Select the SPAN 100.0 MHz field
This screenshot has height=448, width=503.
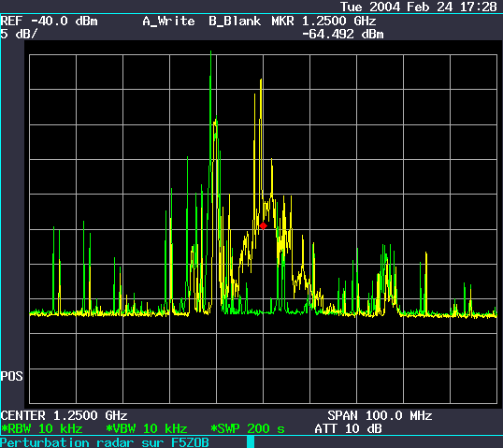[x=380, y=415]
